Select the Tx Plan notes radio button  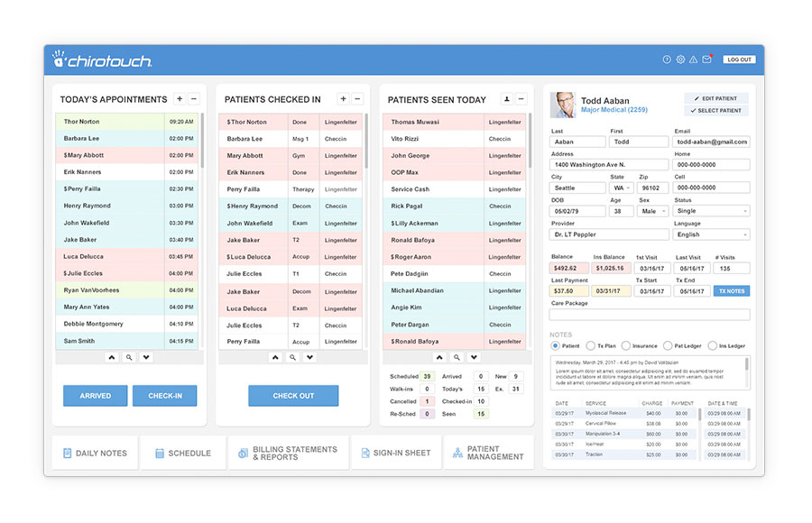[590, 345]
